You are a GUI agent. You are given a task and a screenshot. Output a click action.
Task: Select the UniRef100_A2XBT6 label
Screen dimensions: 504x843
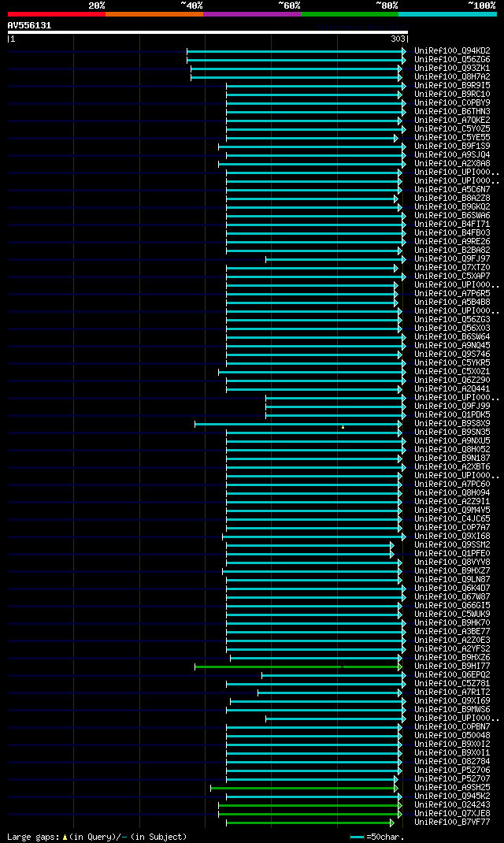452,467
